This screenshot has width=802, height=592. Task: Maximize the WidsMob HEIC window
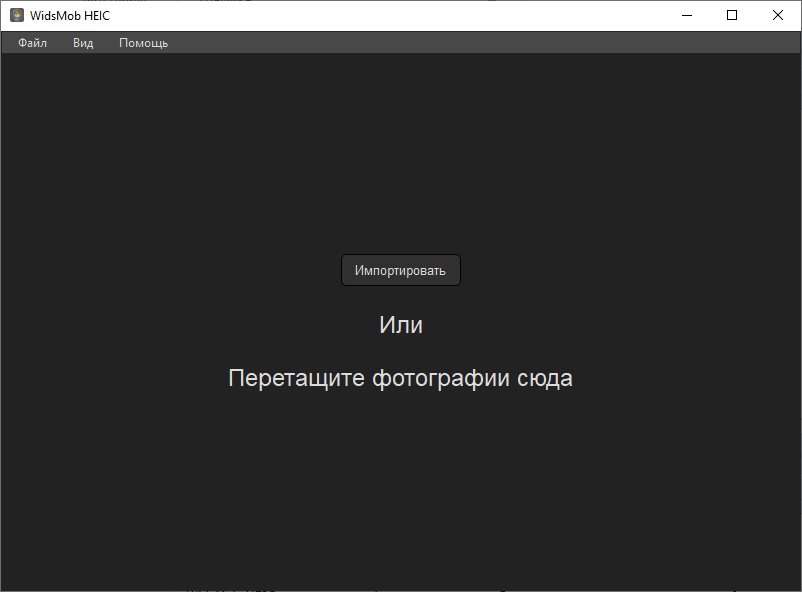[732, 15]
